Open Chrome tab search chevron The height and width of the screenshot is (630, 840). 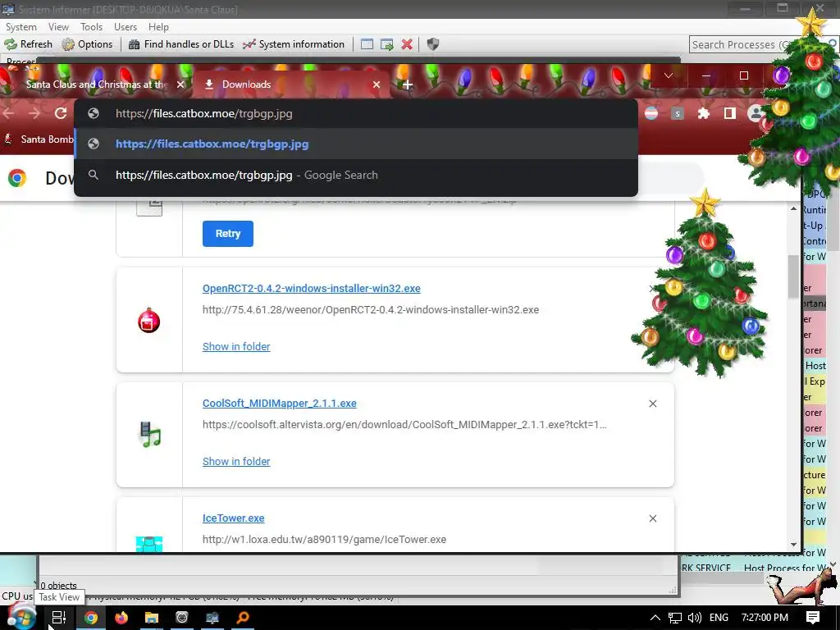(x=668, y=75)
